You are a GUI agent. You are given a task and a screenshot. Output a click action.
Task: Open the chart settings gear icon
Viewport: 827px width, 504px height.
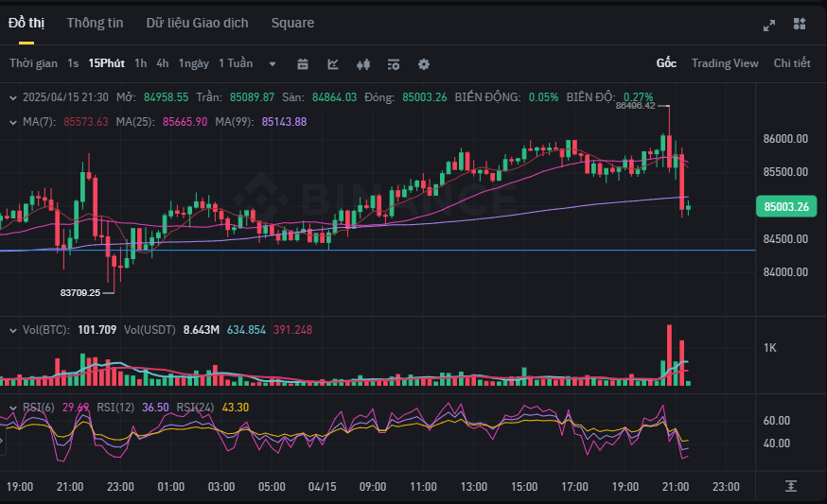424,64
